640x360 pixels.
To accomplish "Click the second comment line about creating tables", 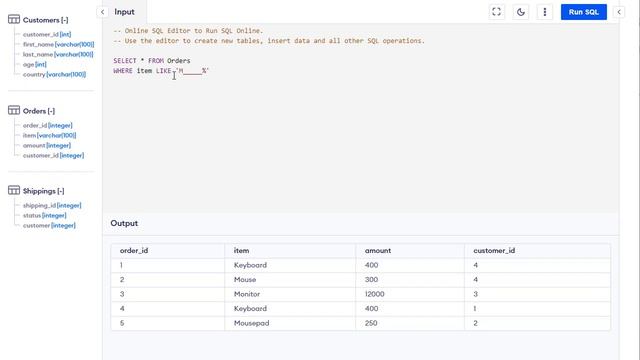I will coord(269,41).
